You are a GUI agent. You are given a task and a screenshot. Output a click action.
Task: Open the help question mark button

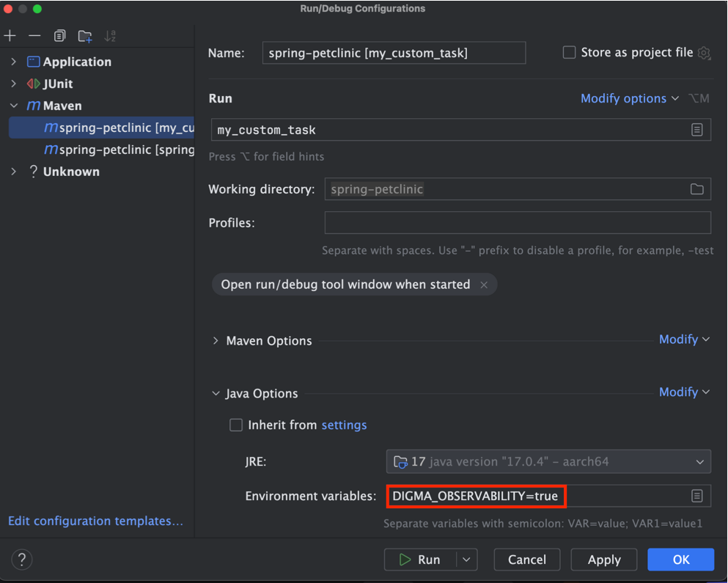[x=22, y=560]
